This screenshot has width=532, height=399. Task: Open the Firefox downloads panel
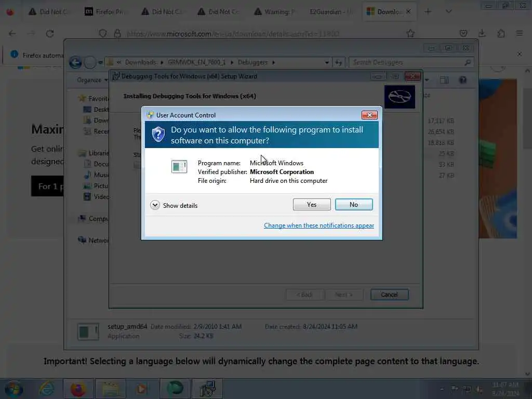482,34
